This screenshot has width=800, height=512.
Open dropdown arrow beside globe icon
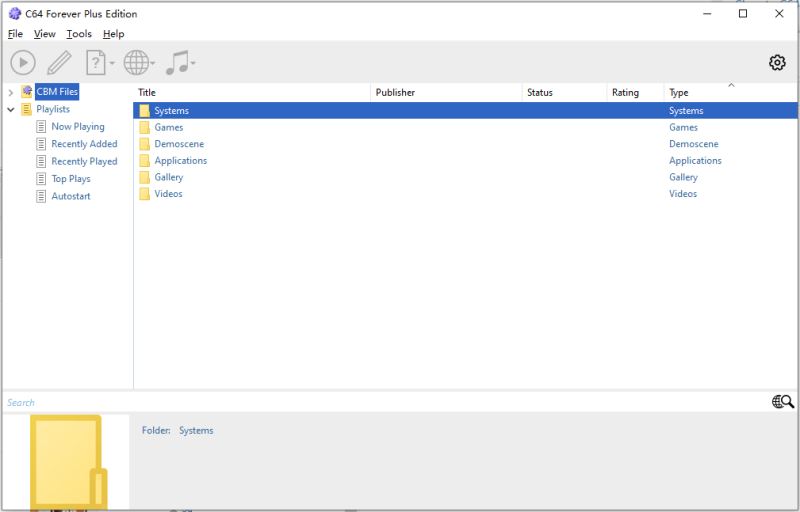pos(153,63)
